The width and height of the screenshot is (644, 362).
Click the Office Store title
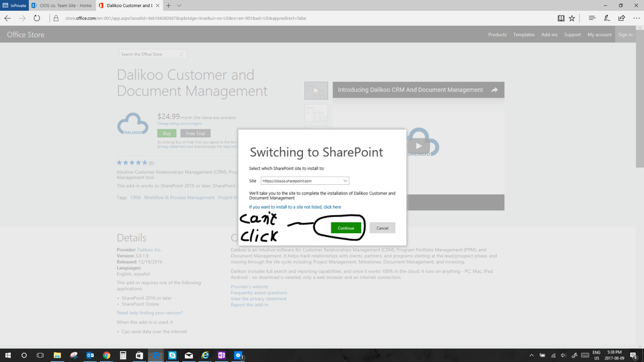tap(26, 35)
